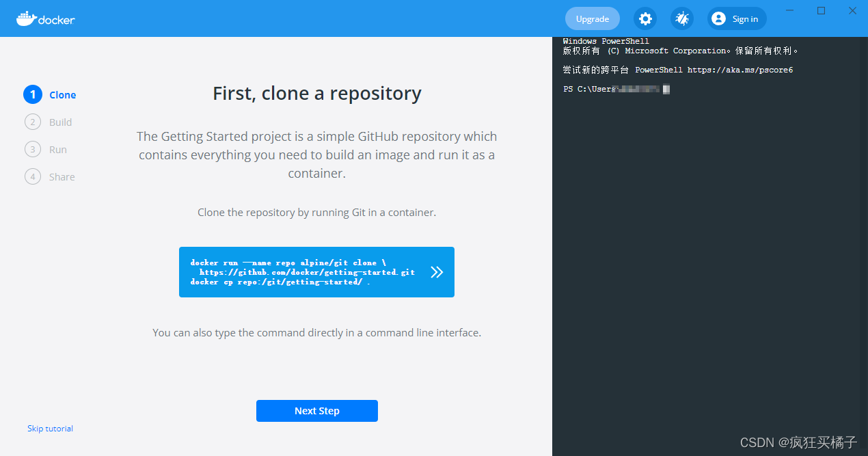
Task: Select the Clone step label
Action: [x=63, y=95]
